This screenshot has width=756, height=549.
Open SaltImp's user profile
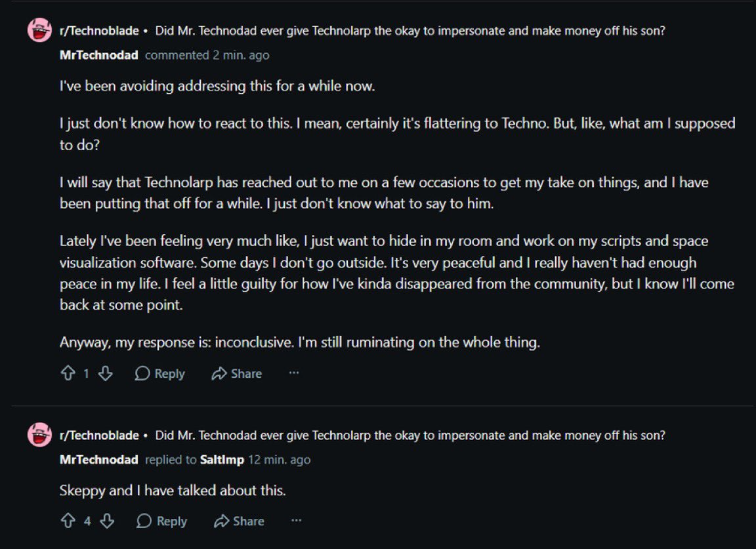click(222, 460)
